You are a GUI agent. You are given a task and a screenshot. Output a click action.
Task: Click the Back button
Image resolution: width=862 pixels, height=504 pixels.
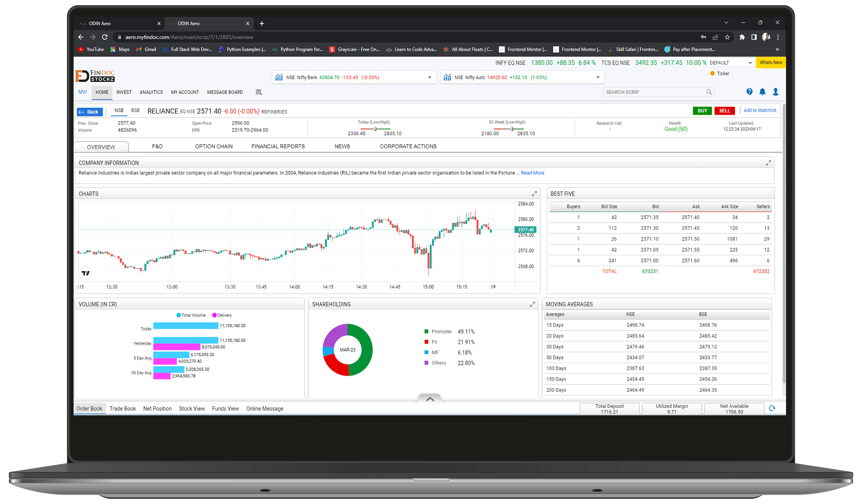pos(90,112)
